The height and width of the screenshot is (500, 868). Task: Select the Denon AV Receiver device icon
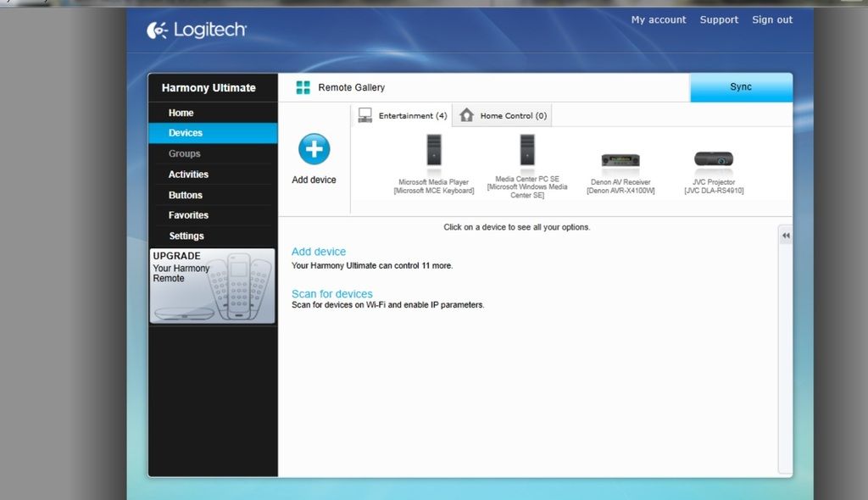(x=620, y=160)
